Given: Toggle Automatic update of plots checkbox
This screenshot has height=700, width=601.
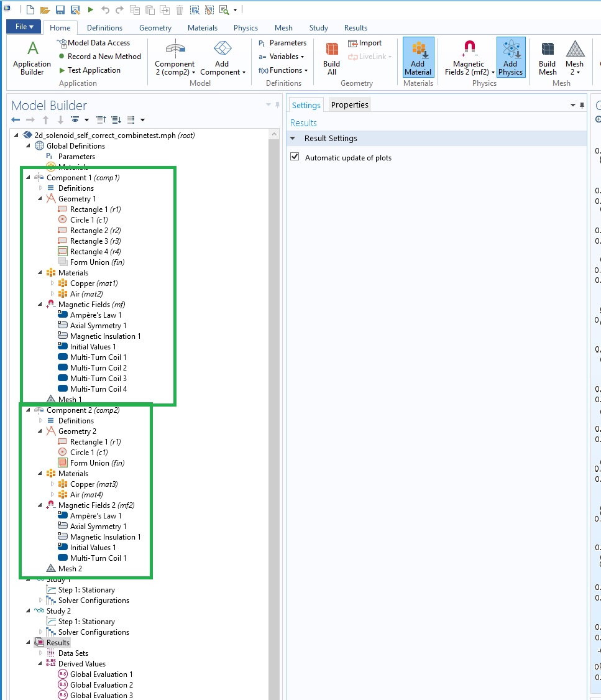Looking at the screenshot, I should coord(295,157).
